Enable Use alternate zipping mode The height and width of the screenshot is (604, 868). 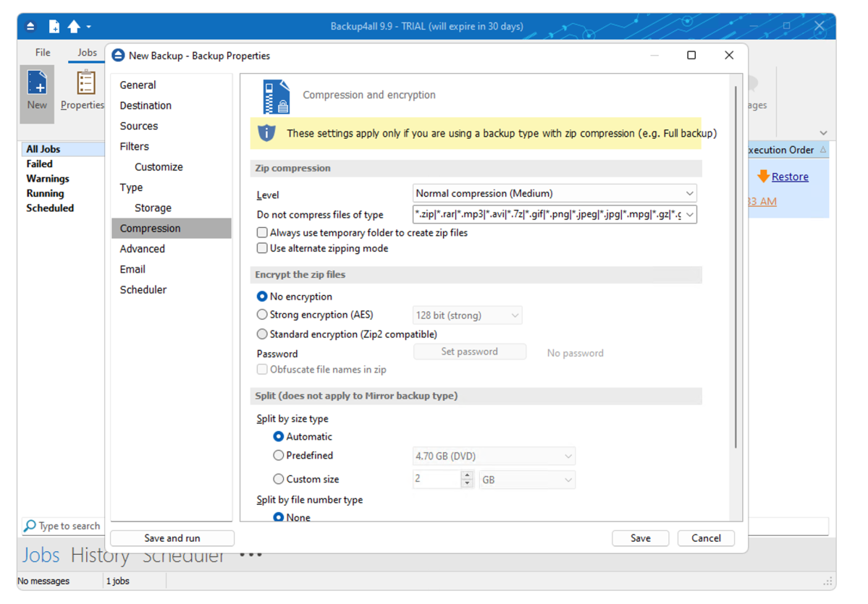coord(262,248)
